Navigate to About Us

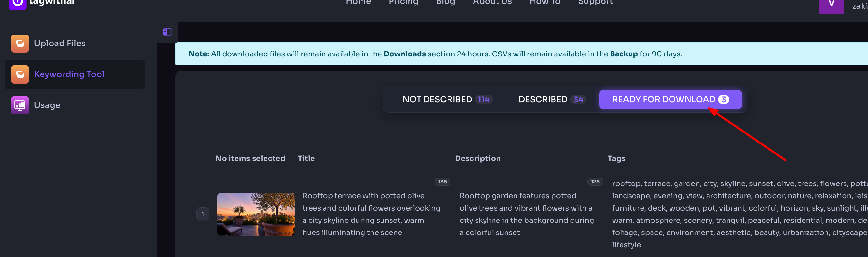(492, 3)
